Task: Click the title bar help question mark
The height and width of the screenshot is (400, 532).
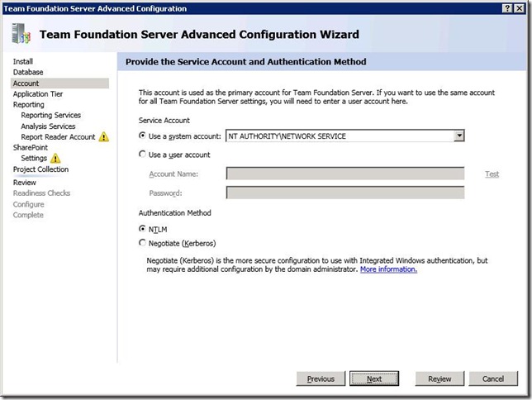Action: [506, 7]
